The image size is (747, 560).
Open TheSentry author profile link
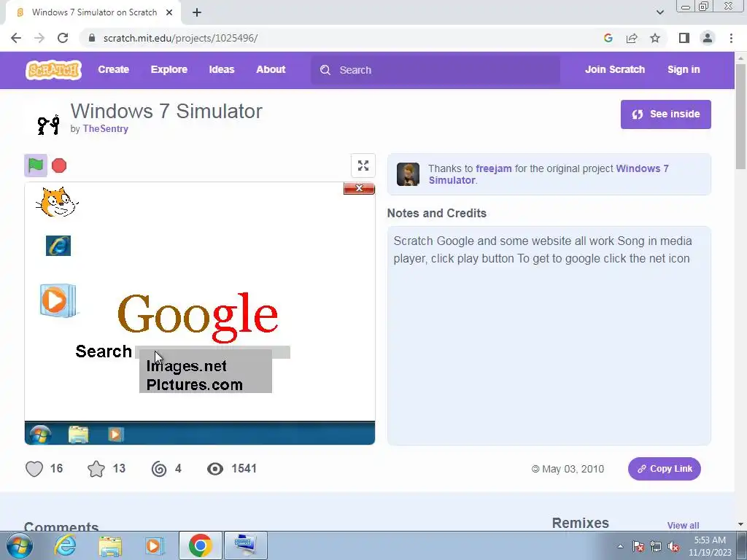pyautogui.click(x=105, y=128)
